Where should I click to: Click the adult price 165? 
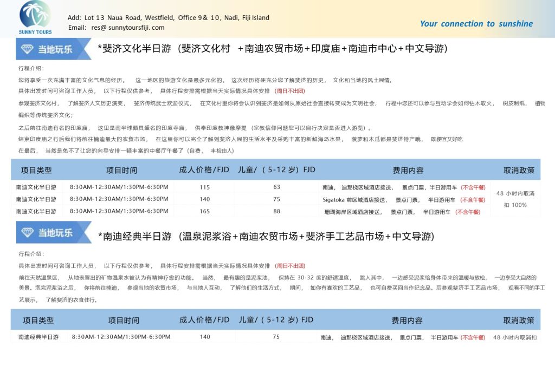204,211
